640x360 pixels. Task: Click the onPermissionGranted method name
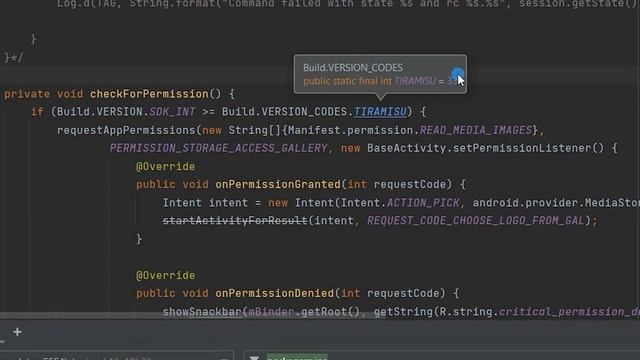coord(278,184)
